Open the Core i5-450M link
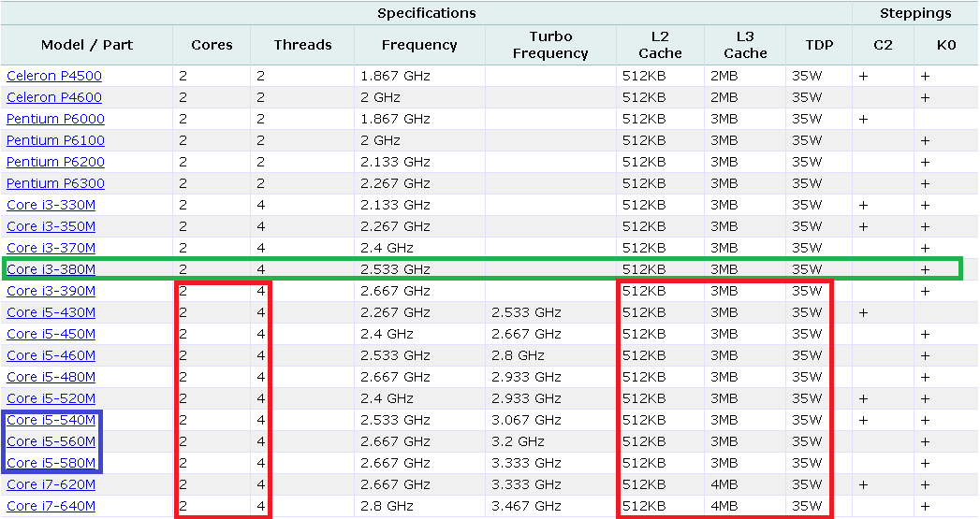The height and width of the screenshot is (519, 980). (51, 334)
